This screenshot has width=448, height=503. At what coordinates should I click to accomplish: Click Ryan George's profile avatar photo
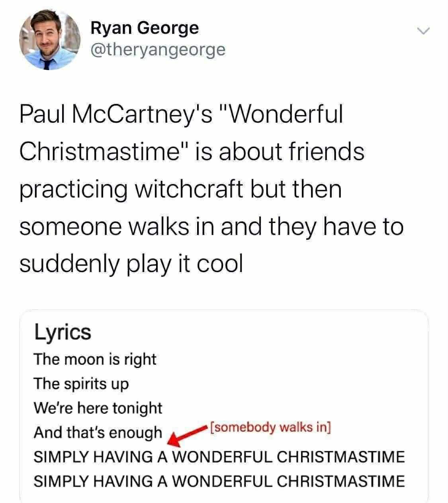click(49, 39)
